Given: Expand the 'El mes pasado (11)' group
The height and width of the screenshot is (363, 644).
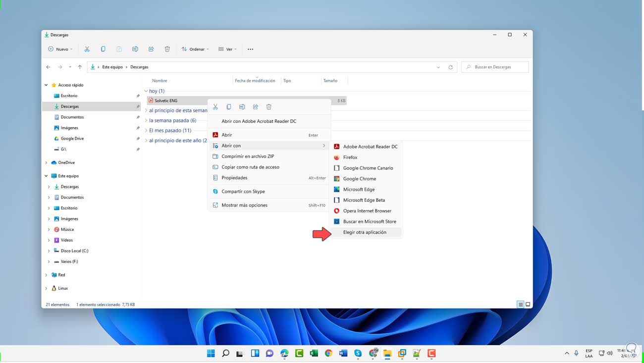Looking at the screenshot, I should pos(146,130).
